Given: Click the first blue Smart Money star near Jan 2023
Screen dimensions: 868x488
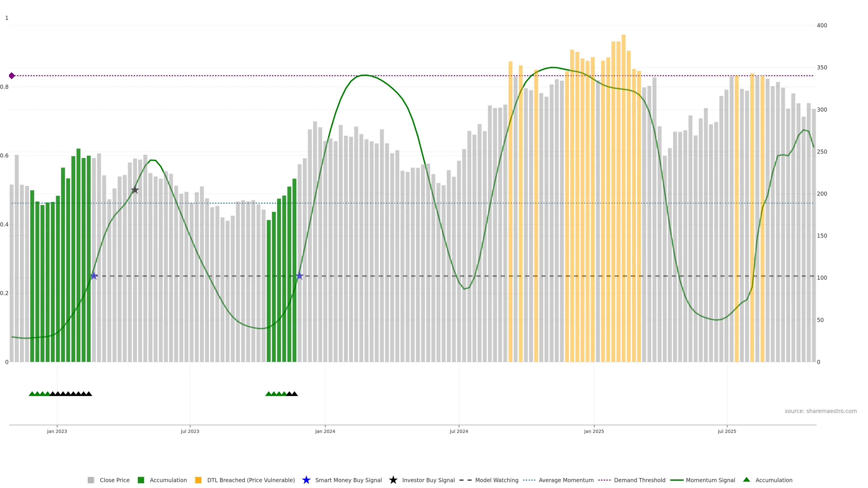Looking at the screenshot, I should 94,276.
